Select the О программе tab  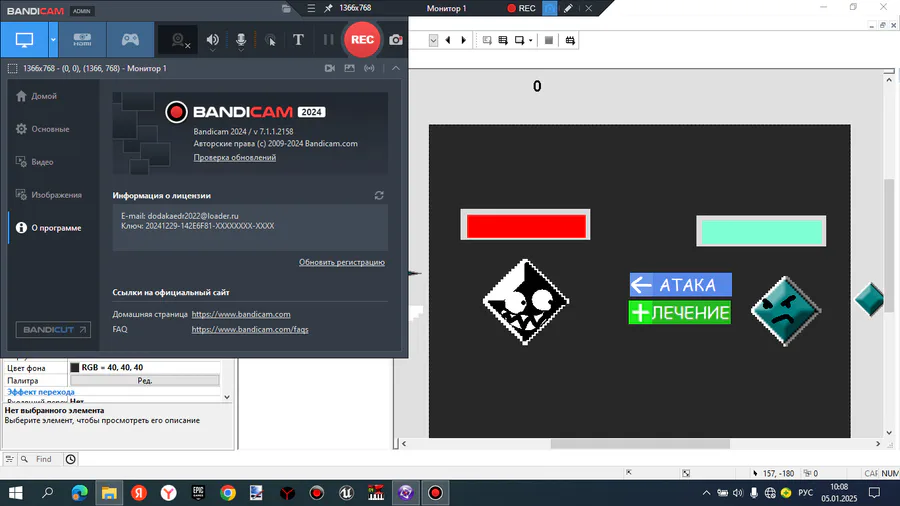49,228
